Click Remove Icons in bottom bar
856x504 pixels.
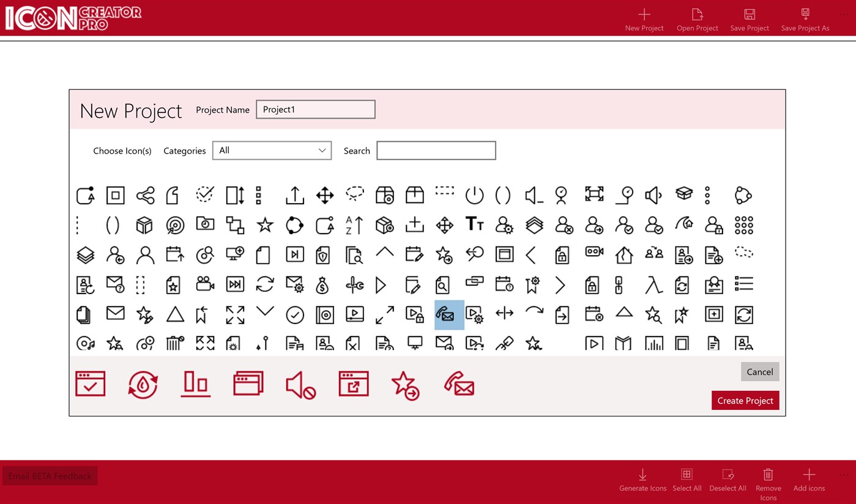click(768, 484)
